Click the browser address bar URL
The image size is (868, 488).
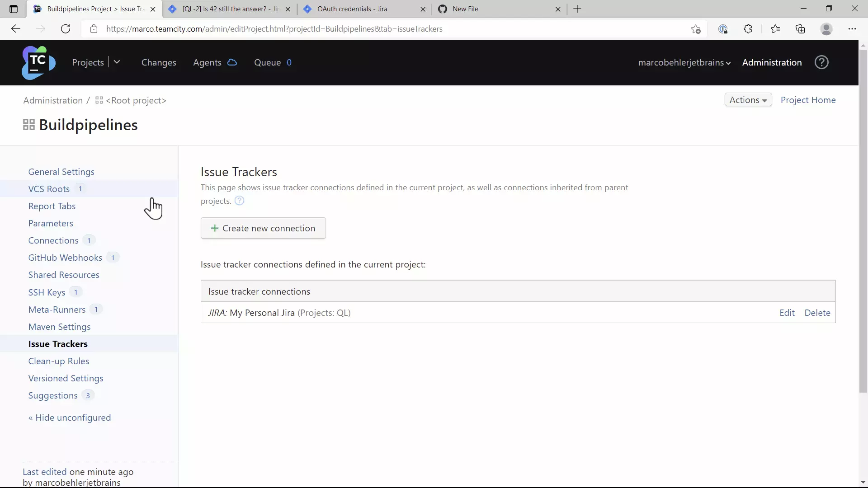pyautogui.click(x=274, y=29)
